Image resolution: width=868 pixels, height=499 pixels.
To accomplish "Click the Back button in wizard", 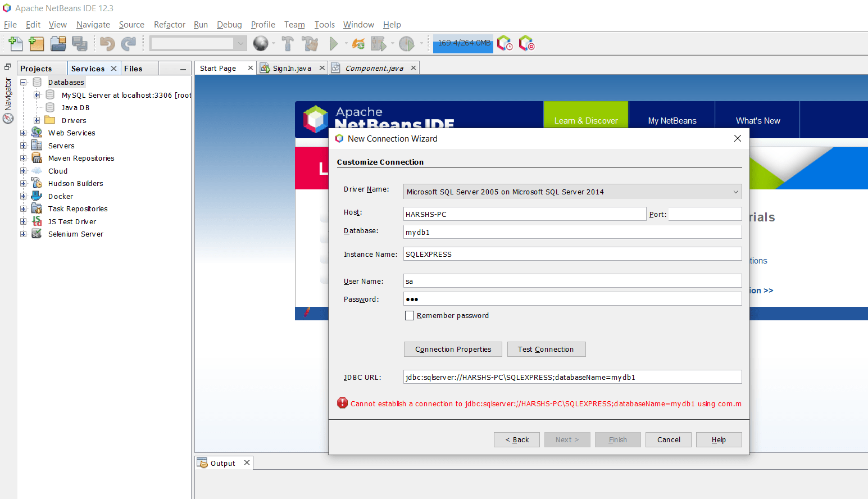I will click(x=517, y=440).
